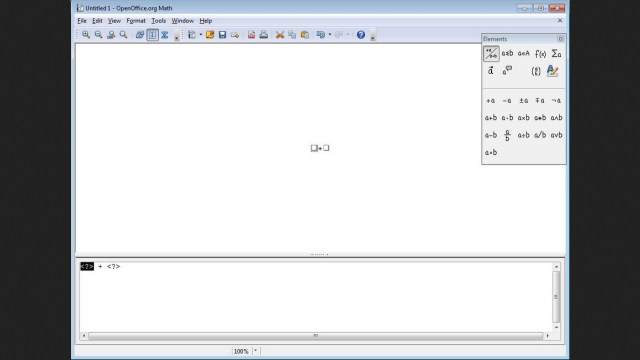Image resolution: width=640 pixels, height=360 pixels.
Task: Click the Paste clipboard icon
Action: 304,35
